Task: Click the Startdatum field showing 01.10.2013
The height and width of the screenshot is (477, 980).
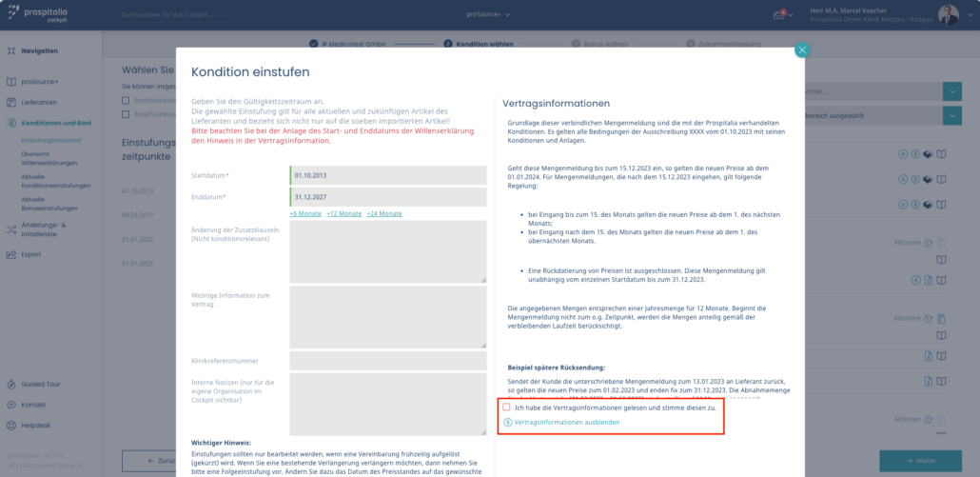Action: tap(388, 176)
